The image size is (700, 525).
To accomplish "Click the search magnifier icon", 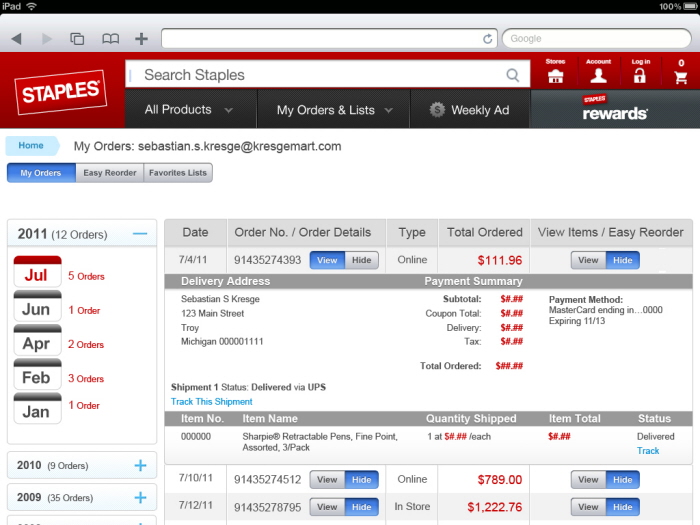I will point(513,75).
